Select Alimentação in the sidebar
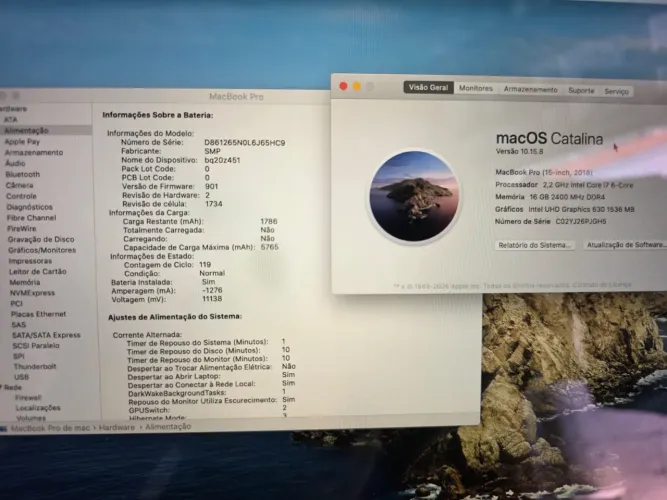 click(x=26, y=130)
